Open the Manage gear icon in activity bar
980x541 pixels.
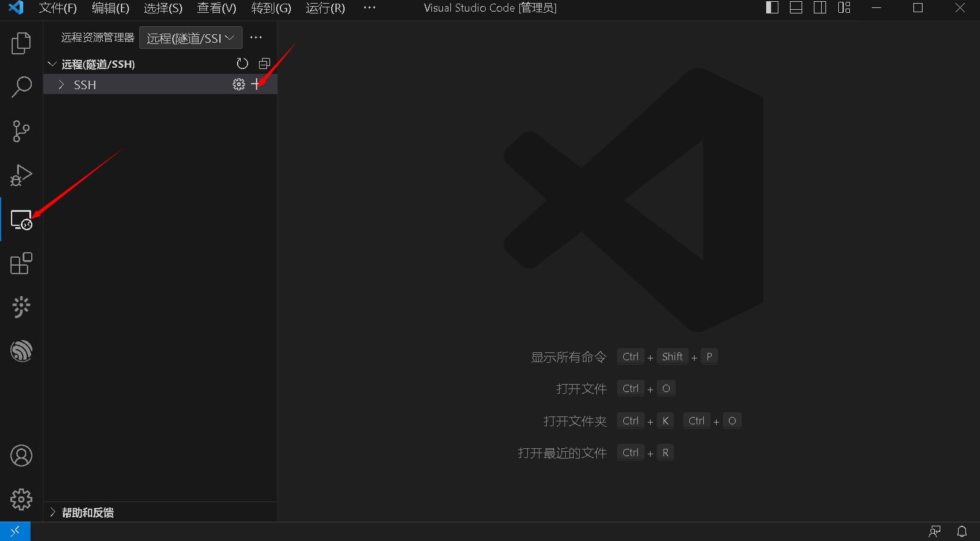click(21, 499)
